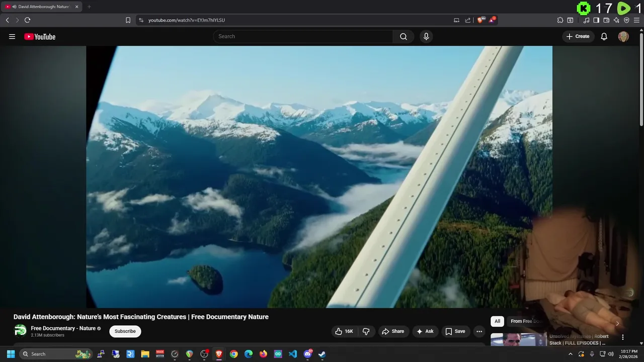The height and width of the screenshot is (362, 644).
Task: Open the more actions ellipsis under video
Action: pyautogui.click(x=479, y=331)
